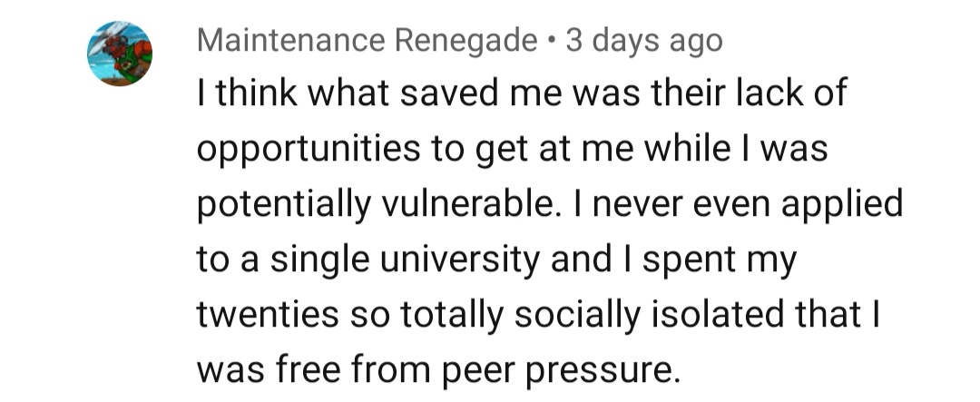Viewport: 980px width, 402px height.
Task: Open Maintenance Renegade's profile avatar
Action: (x=120, y=54)
